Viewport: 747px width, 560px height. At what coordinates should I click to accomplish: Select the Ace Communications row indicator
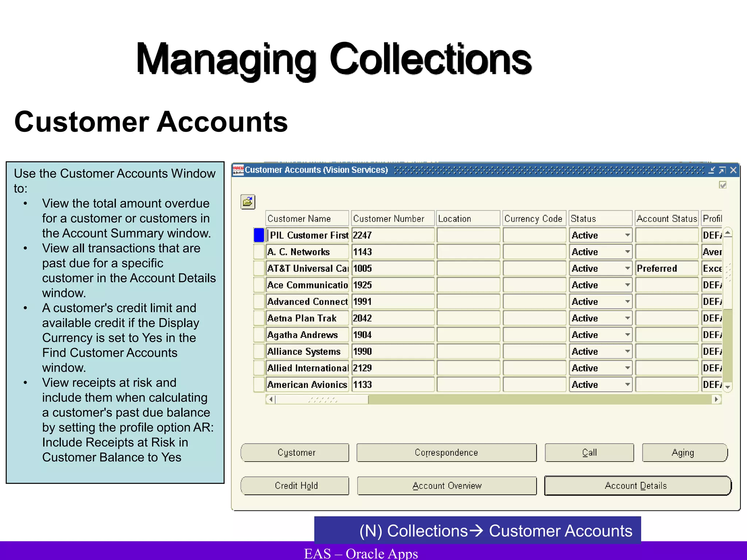click(x=259, y=285)
